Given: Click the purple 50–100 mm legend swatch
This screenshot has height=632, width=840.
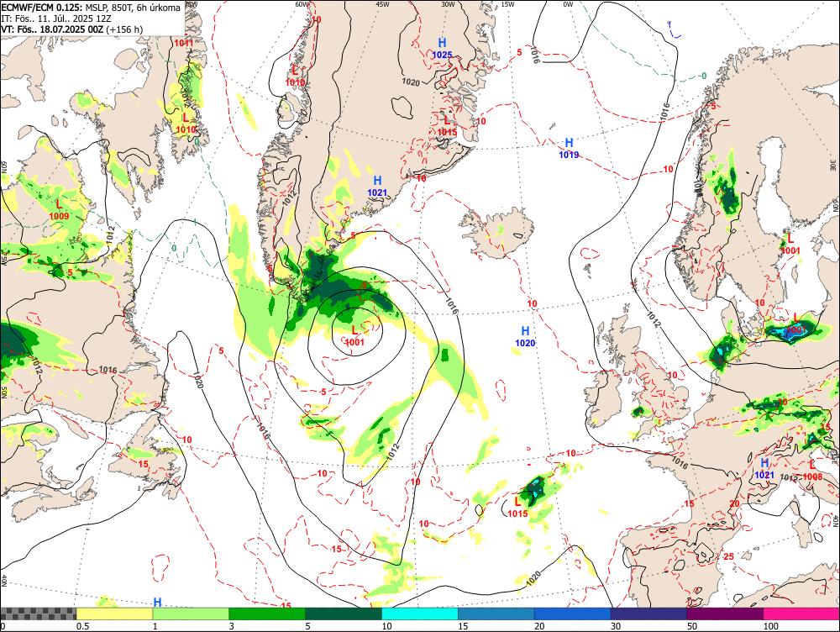Looking at the screenshot, I should [x=726, y=614].
